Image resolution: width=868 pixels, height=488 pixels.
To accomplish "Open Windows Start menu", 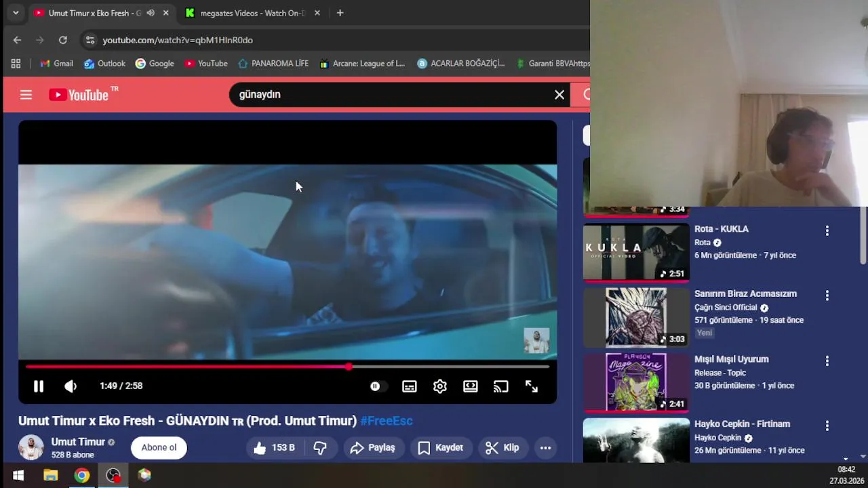I will pyautogui.click(x=18, y=475).
